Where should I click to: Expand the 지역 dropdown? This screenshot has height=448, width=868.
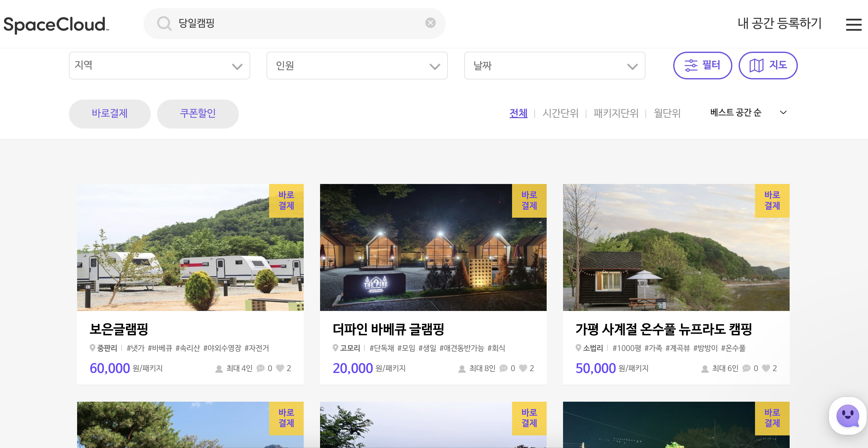159,66
